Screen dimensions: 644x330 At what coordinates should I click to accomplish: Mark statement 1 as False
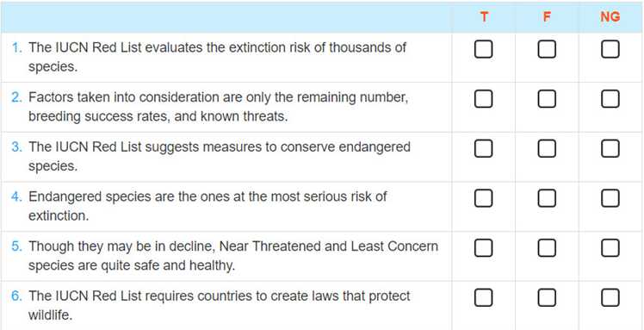point(547,49)
